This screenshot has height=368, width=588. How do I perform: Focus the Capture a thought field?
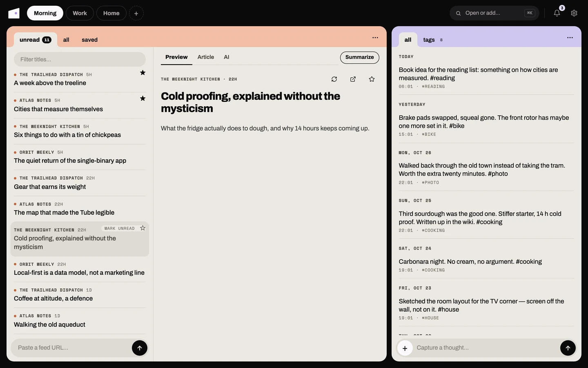tap(486, 348)
